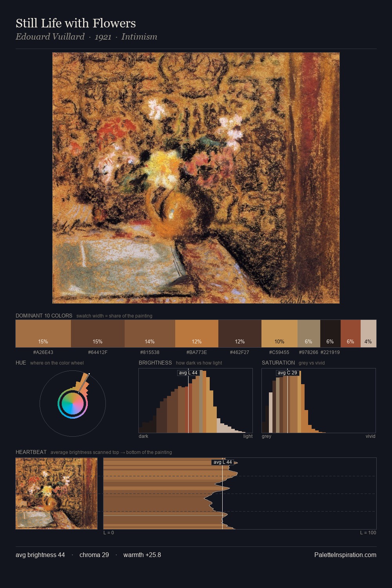Click the "L = 100" axis label

coord(368,533)
